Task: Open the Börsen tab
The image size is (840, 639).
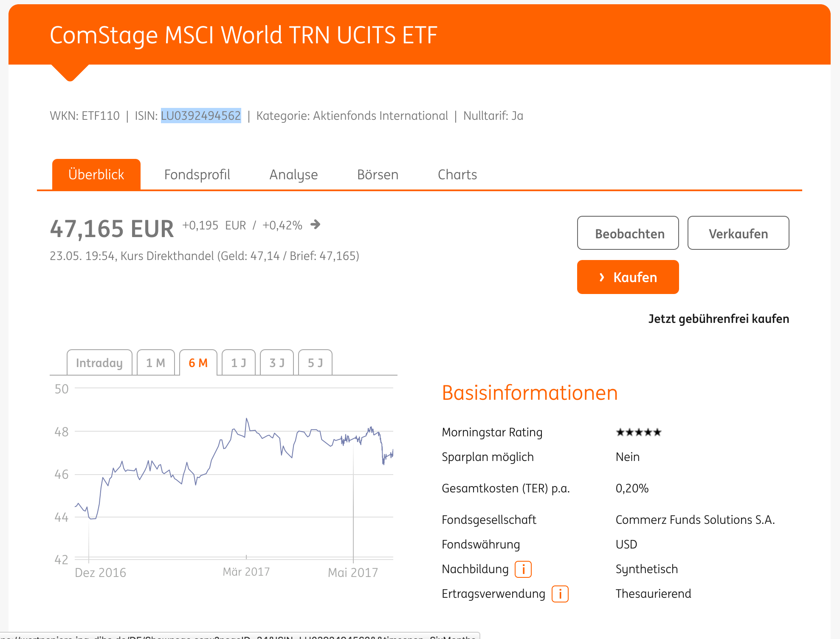Action: coord(378,175)
